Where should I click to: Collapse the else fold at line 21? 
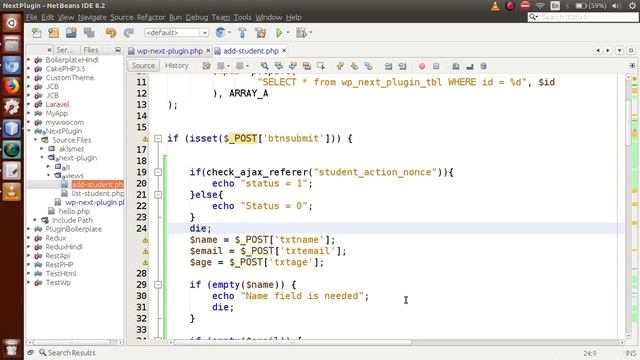tap(158, 195)
